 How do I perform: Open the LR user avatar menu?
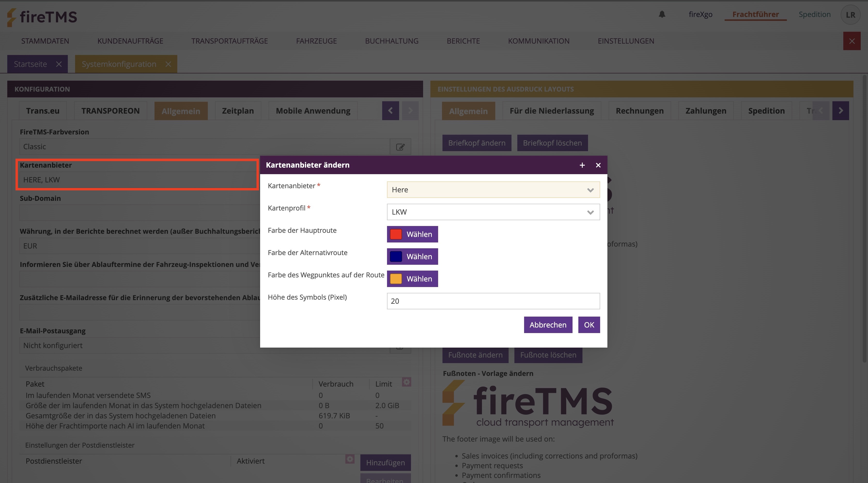(x=850, y=15)
